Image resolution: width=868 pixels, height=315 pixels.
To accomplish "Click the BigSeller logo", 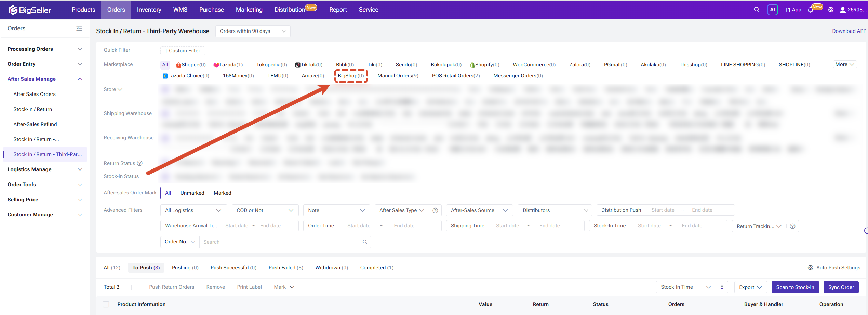I will (x=30, y=10).
